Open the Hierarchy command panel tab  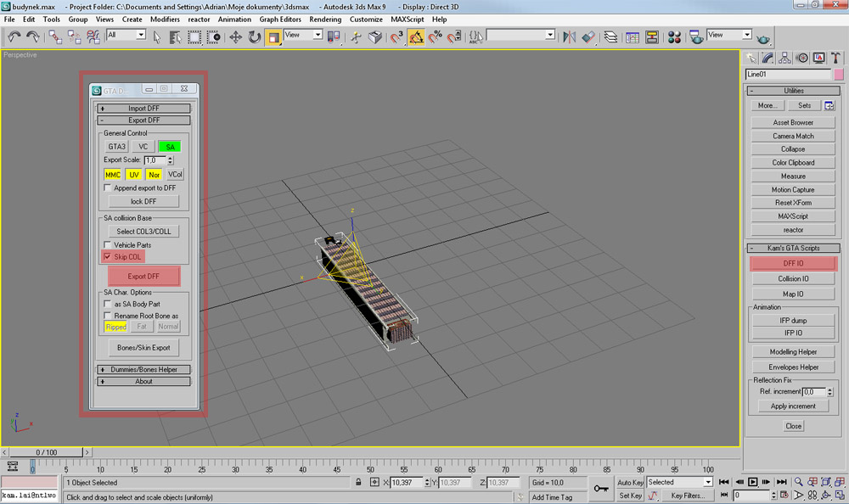coord(784,58)
